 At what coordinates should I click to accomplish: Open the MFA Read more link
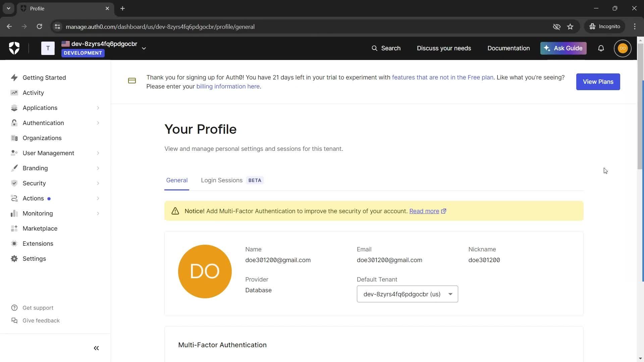[x=428, y=211]
